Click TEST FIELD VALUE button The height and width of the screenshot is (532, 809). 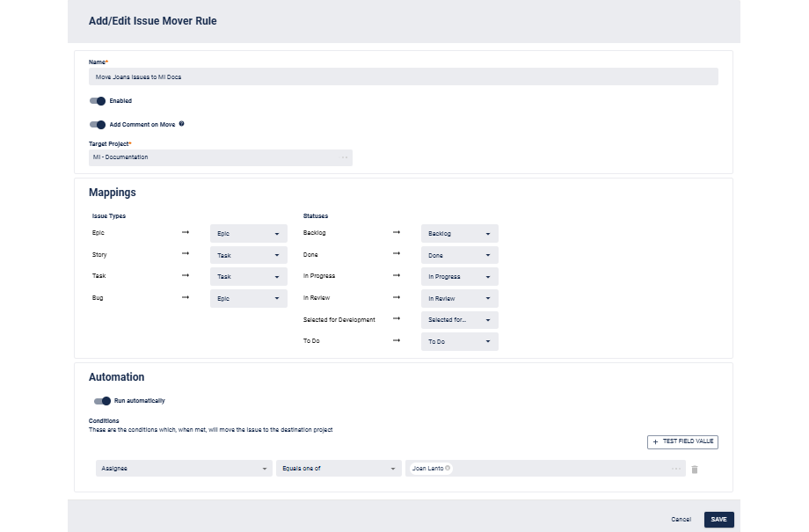tap(682, 441)
